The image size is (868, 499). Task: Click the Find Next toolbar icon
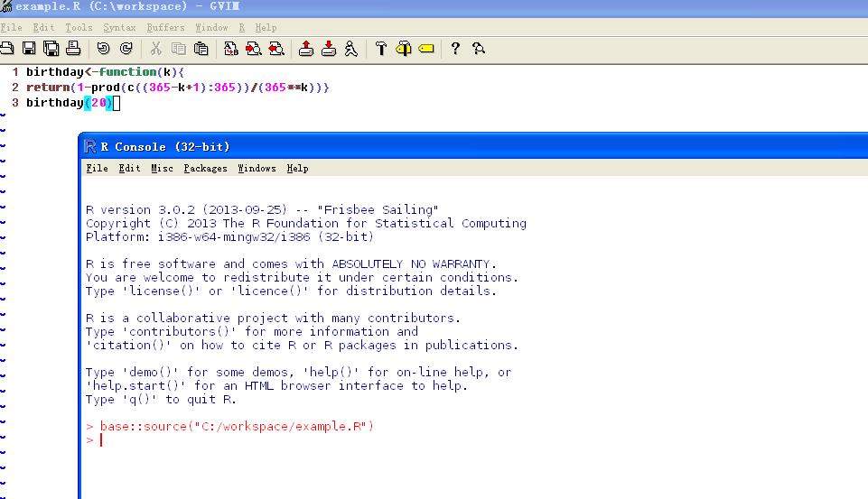point(254,49)
